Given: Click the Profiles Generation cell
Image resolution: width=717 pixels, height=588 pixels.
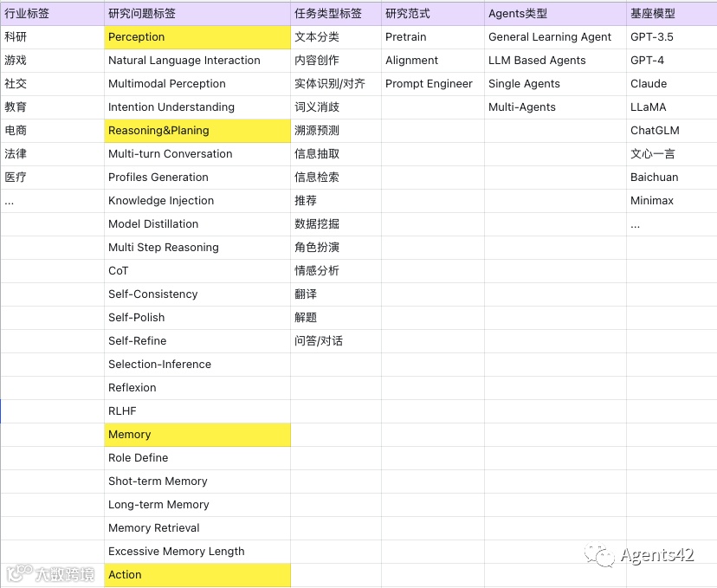Looking at the screenshot, I should click(197, 178).
